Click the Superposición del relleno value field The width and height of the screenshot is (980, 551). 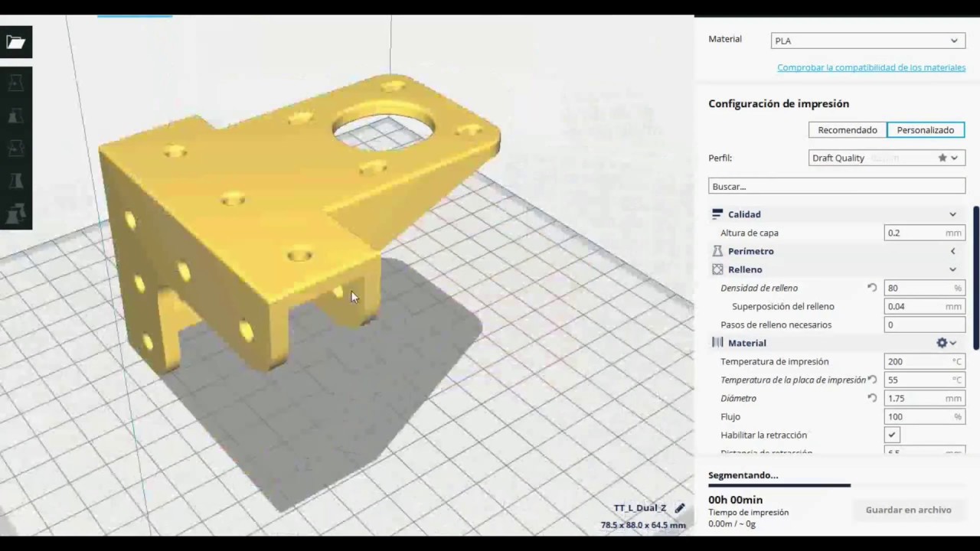924,306
